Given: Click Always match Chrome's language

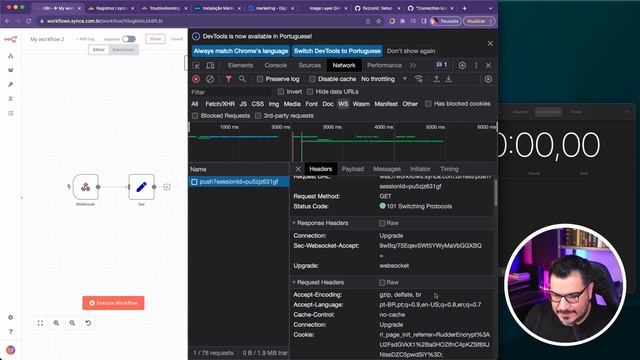Looking at the screenshot, I should 241,51.
